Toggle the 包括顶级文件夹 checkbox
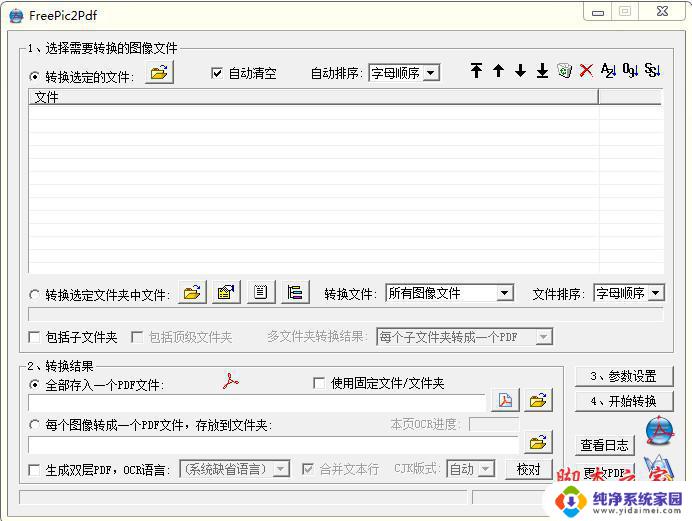This screenshot has height=521, width=692. tap(137, 337)
